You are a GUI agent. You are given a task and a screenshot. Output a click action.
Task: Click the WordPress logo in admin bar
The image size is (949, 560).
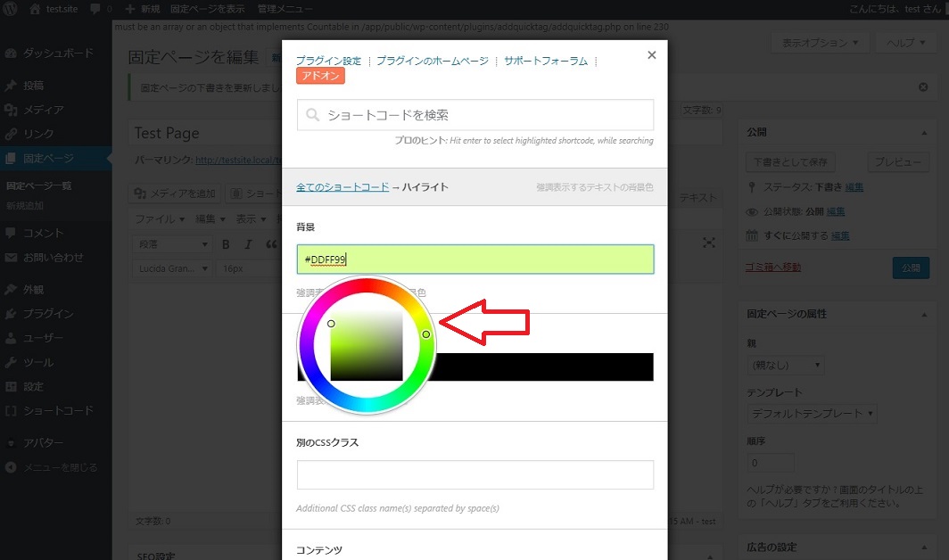pyautogui.click(x=12, y=8)
